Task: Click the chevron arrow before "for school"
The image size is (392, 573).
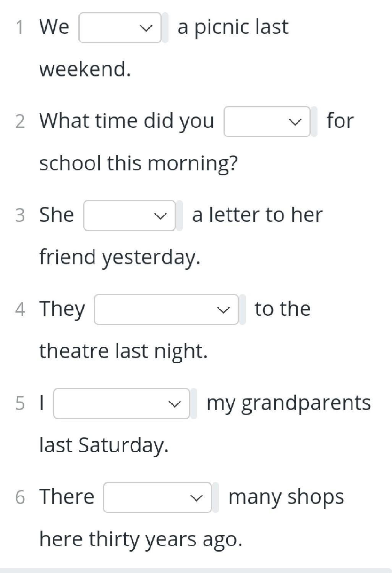Action: (x=295, y=122)
